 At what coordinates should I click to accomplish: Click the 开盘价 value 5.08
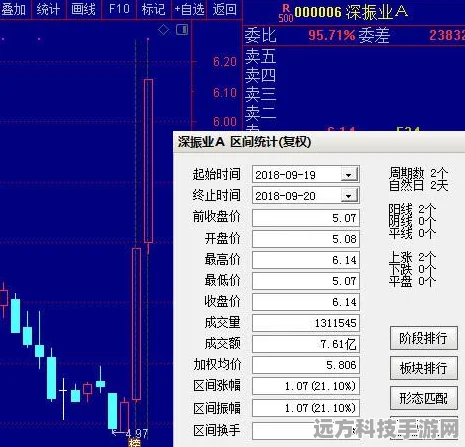(x=306, y=239)
